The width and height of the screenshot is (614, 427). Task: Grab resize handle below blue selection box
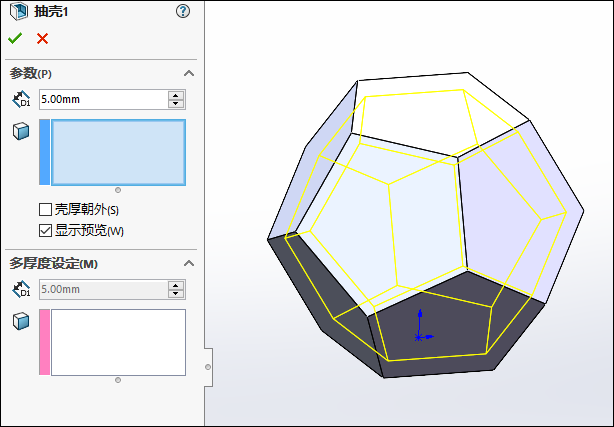click(x=118, y=190)
